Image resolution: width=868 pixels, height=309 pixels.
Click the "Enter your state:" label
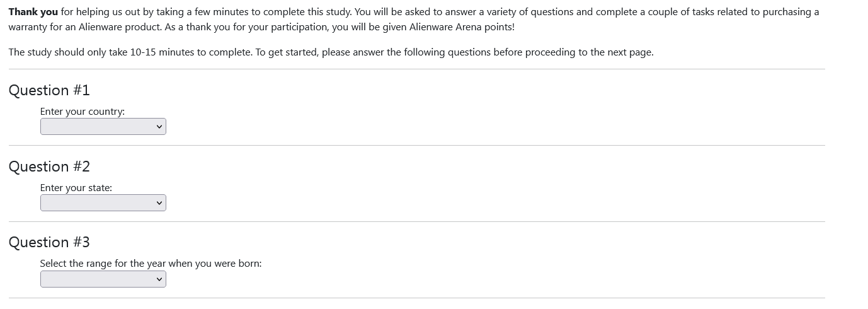pos(76,188)
